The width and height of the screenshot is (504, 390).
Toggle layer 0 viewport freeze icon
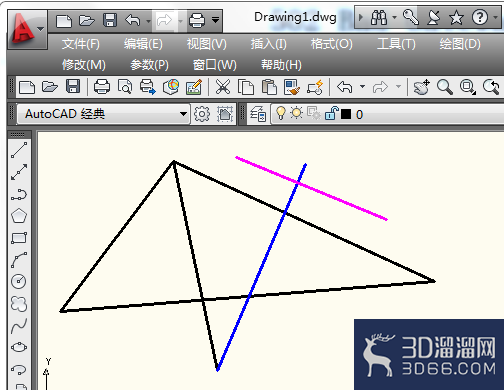pos(314,113)
